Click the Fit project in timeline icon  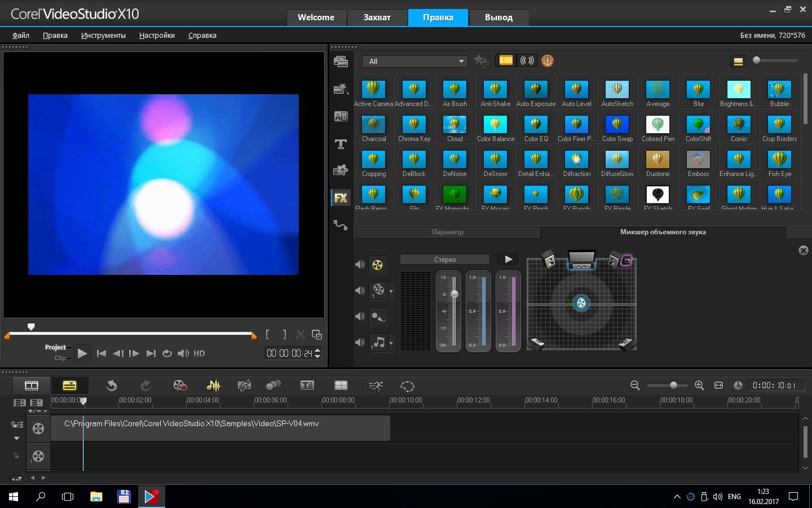pyautogui.click(x=718, y=386)
